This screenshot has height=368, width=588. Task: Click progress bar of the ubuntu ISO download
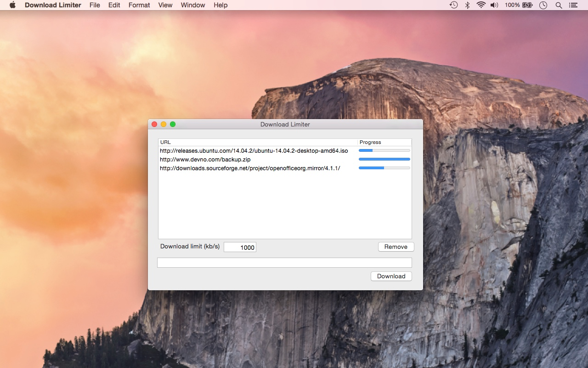pyautogui.click(x=384, y=150)
